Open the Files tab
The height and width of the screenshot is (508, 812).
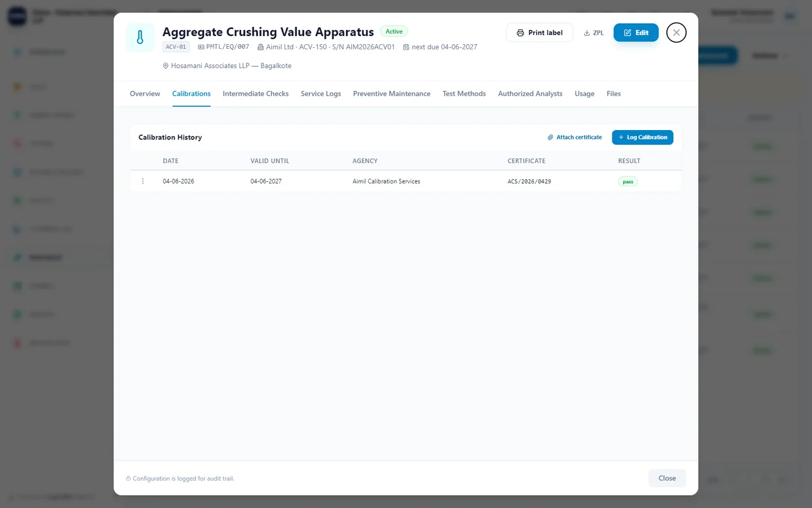click(x=614, y=93)
